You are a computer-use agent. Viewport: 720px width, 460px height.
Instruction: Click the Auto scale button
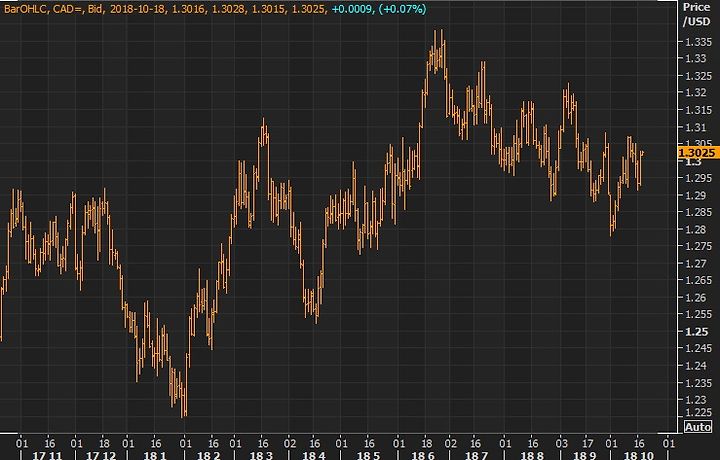[x=698, y=427]
